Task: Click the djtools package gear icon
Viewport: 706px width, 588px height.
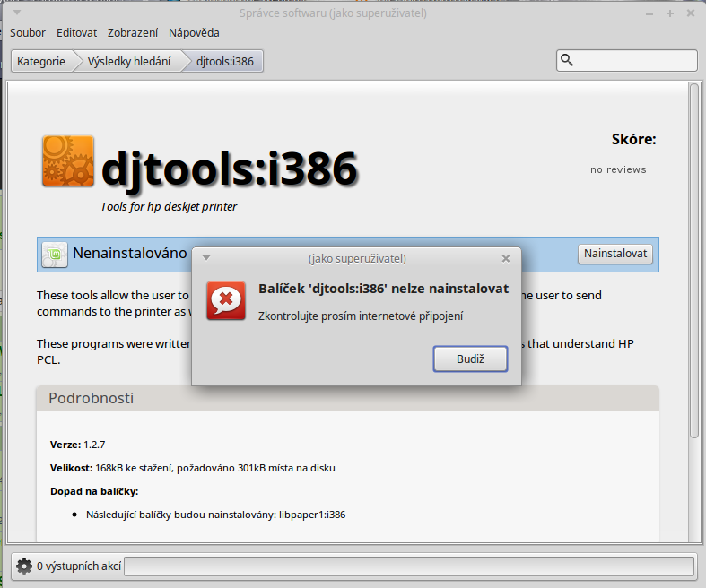Action: (67, 161)
